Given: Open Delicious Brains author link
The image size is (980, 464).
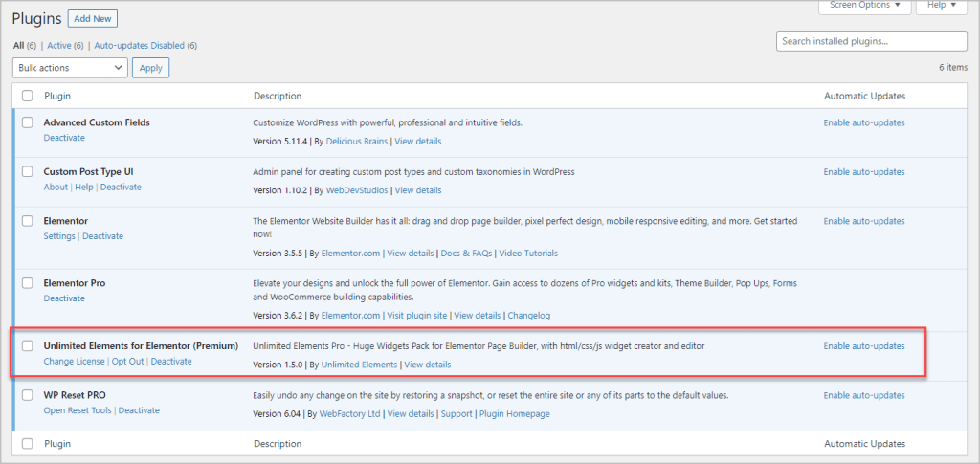Looking at the screenshot, I should point(356,142).
